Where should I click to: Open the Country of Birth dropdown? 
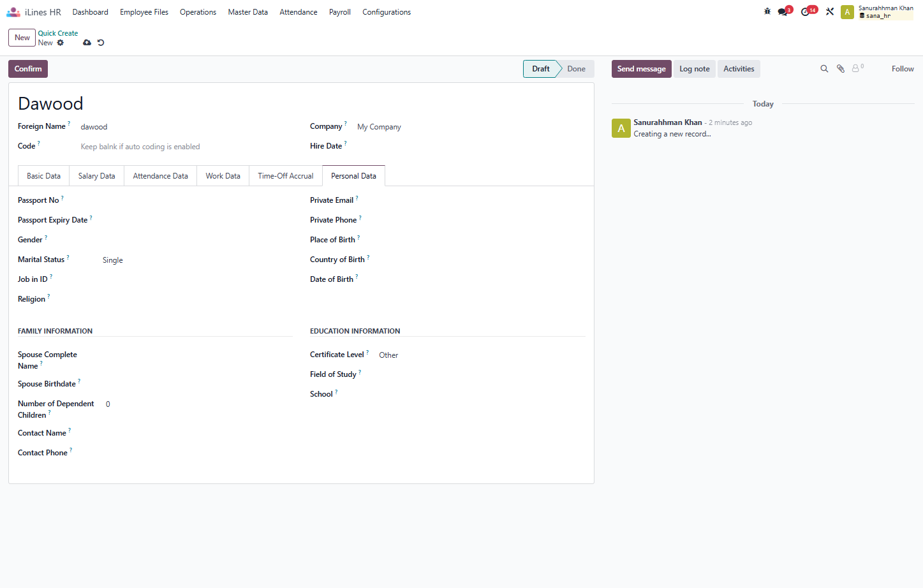482,260
